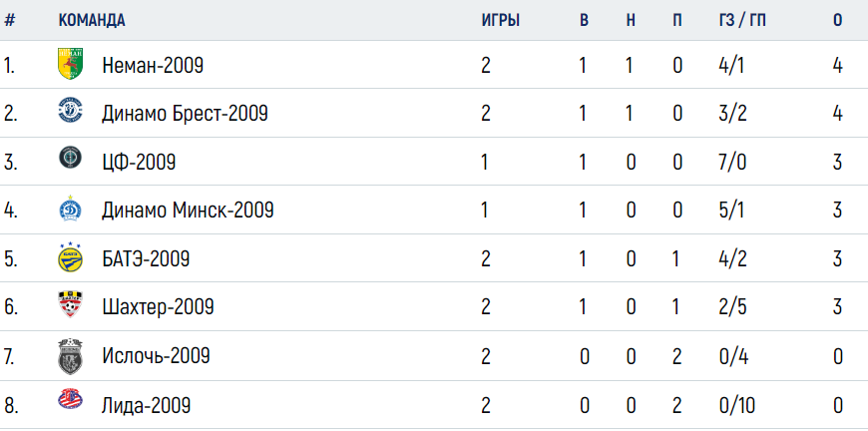Click the Неман-2009 club logo
Viewport: 868px width, 431px height.
70,64
